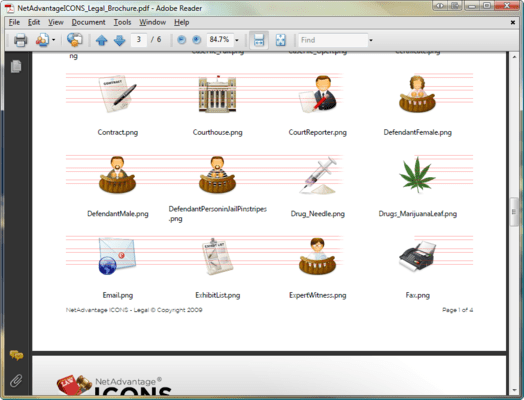Click the Contract.png icon image
This screenshot has height=400, width=524.
tap(117, 94)
